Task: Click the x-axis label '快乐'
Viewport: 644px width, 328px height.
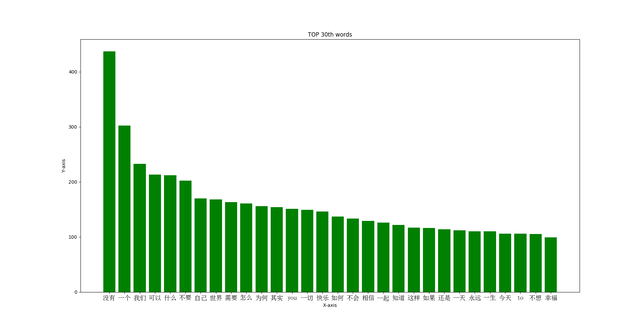Action: tap(322, 298)
